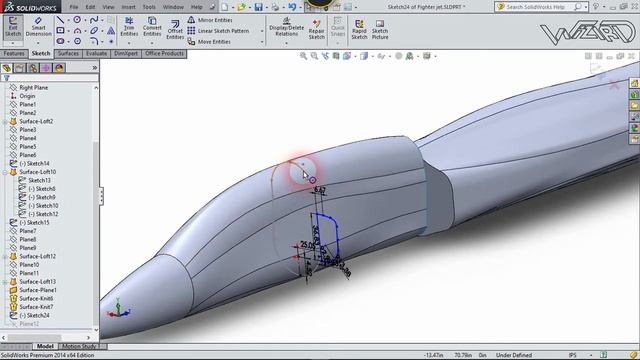Switch to the Evaluate tab
Viewport: 640px width, 360px height.
pos(96,53)
